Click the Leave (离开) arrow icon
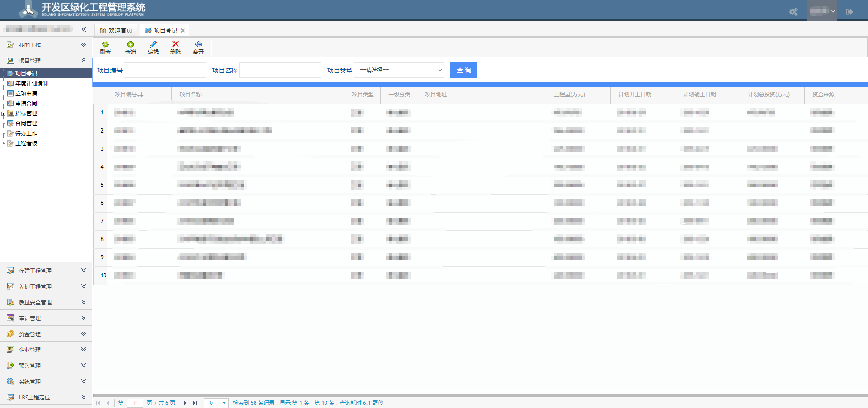The height and width of the screenshot is (408, 868). pos(198,44)
